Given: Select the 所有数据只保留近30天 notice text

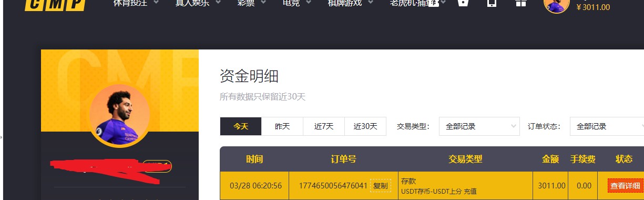Looking at the screenshot, I should [262, 97].
